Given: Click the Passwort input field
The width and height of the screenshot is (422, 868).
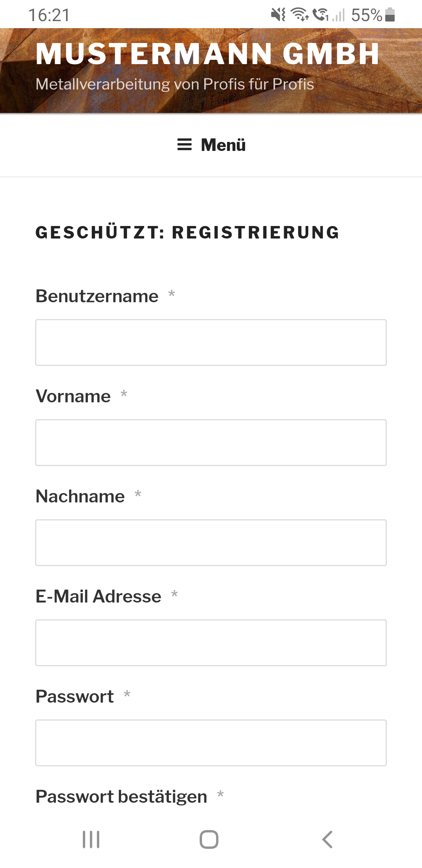Looking at the screenshot, I should click(x=211, y=743).
